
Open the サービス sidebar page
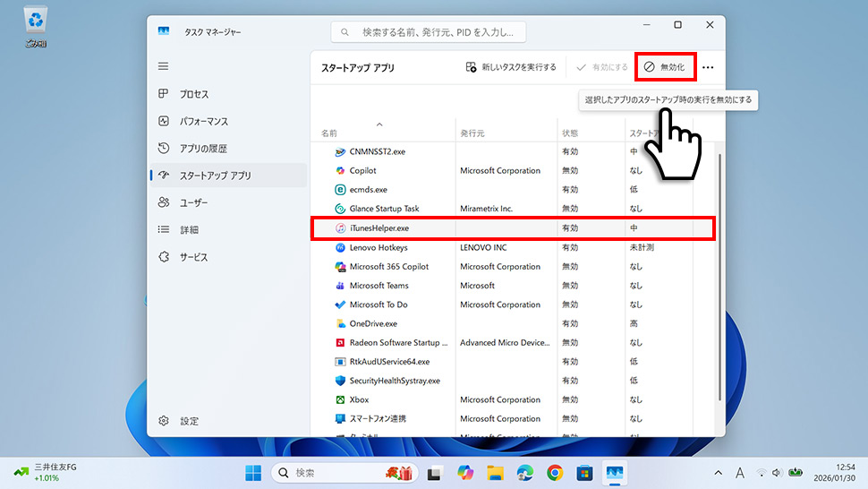tap(193, 257)
